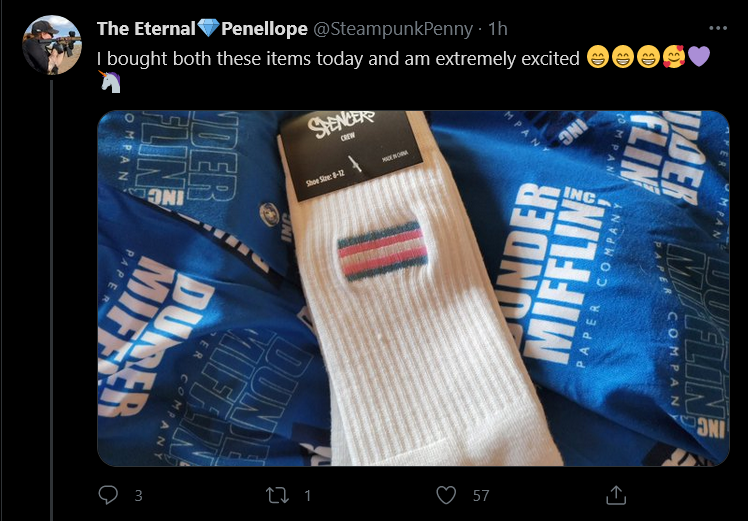Open The Eternal Penellope profile avatar
The image size is (748, 521).
click(x=52, y=45)
